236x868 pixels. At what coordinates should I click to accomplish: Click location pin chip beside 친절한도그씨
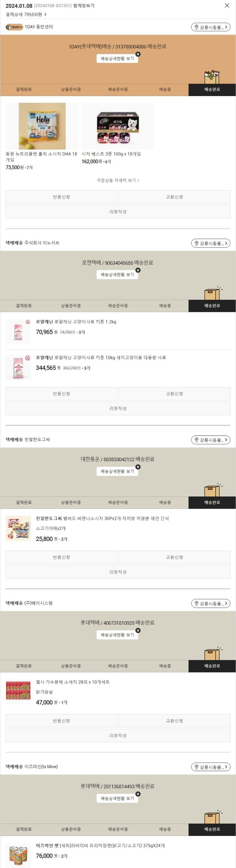pos(211,440)
